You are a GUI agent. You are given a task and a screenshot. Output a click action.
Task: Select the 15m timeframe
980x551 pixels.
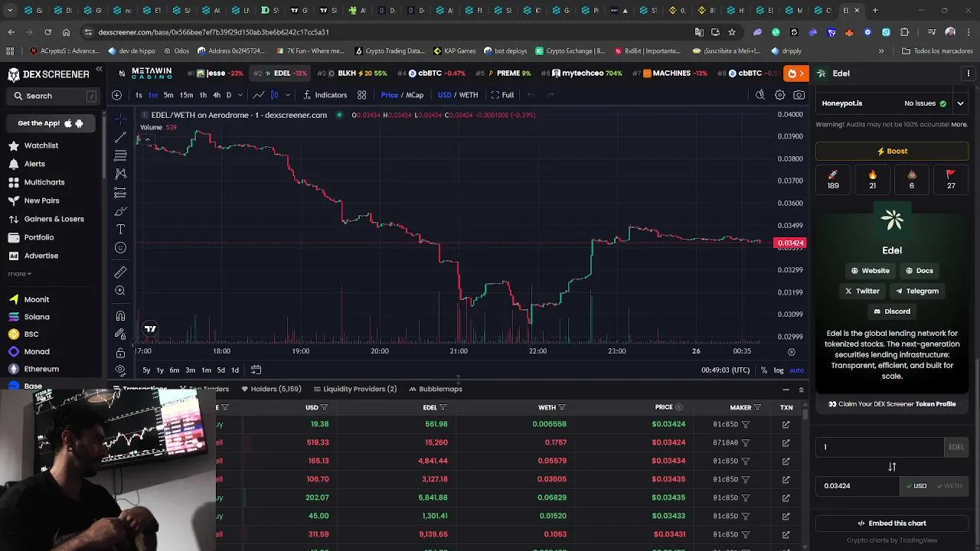[x=186, y=95]
